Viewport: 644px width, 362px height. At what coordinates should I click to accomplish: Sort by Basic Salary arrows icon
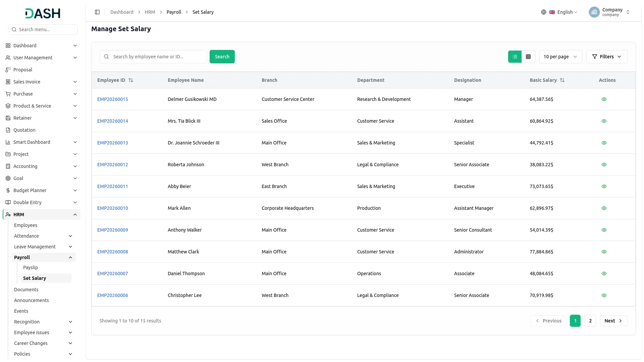point(562,80)
